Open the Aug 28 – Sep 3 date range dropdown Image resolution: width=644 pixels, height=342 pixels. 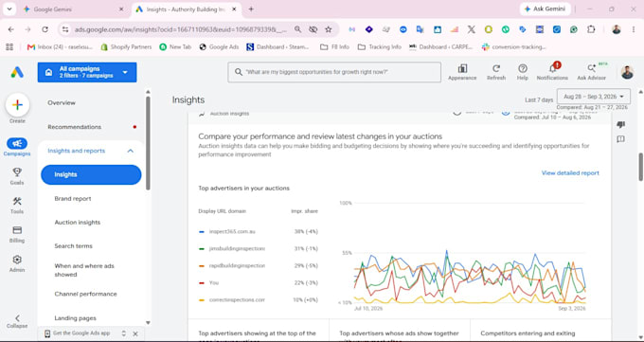click(x=594, y=97)
